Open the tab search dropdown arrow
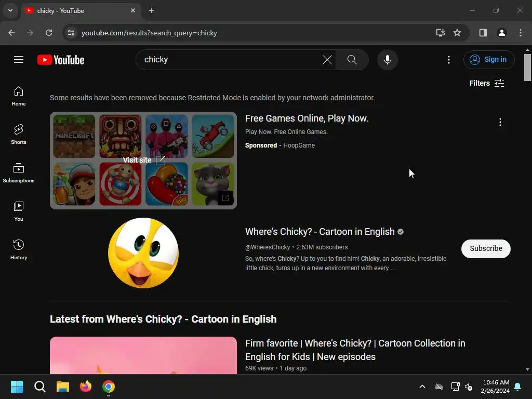The width and height of the screenshot is (532, 399). 10,10
